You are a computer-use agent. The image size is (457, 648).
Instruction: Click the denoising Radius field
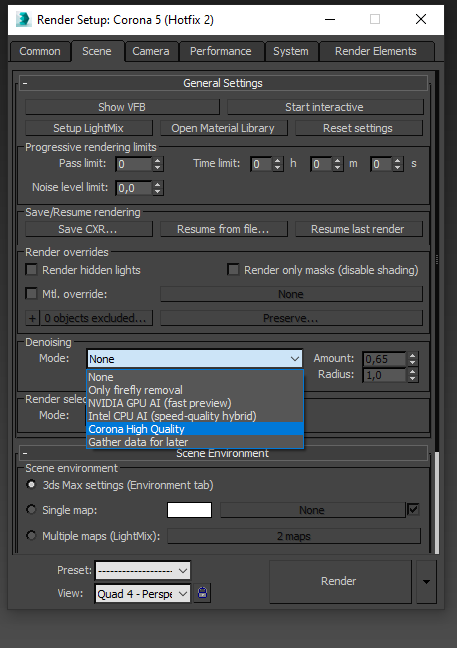(385, 375)
